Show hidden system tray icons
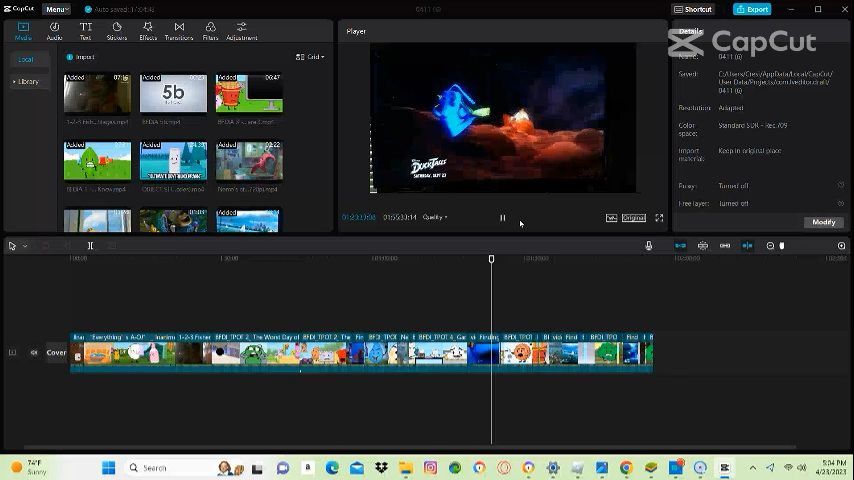This screenshot has height=480, width=854. click(x=753, y=467)
